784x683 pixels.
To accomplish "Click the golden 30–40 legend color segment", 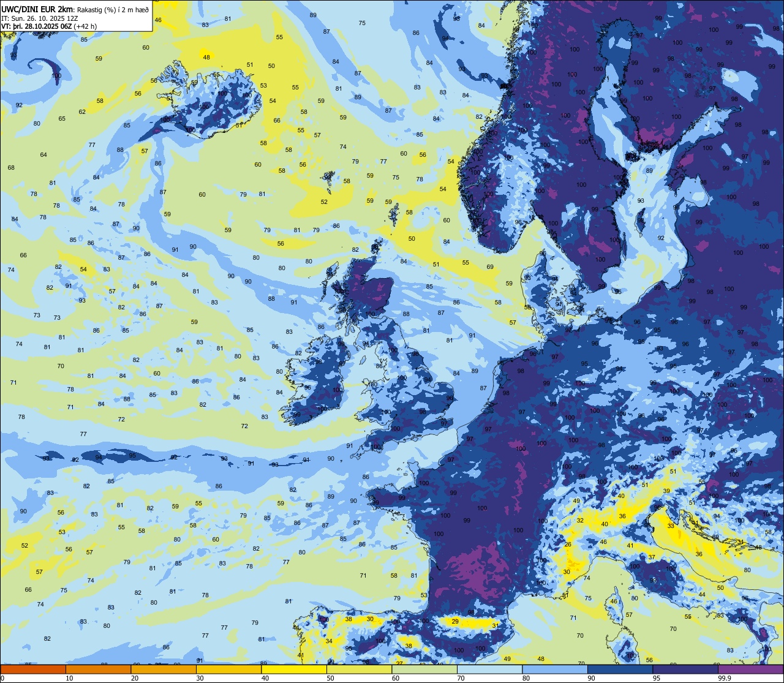I will (228, 669).
